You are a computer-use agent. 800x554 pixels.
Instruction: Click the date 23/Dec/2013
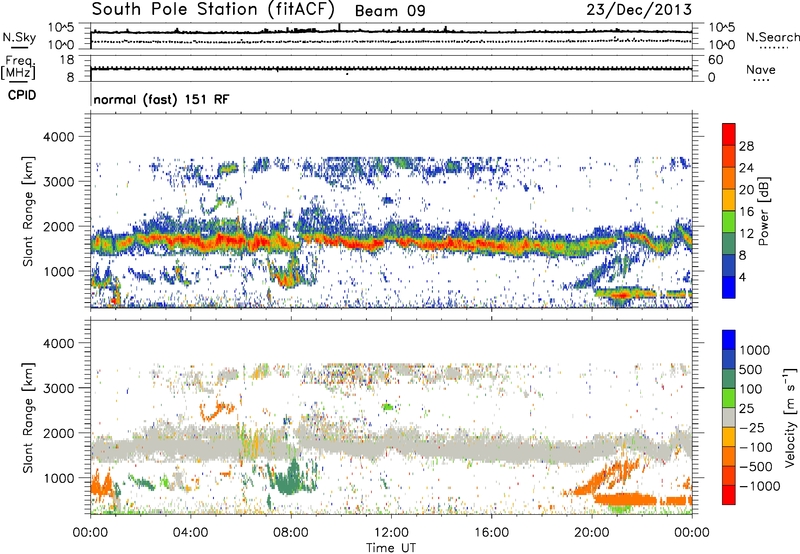pyautogui.click(x=639, y=9)
